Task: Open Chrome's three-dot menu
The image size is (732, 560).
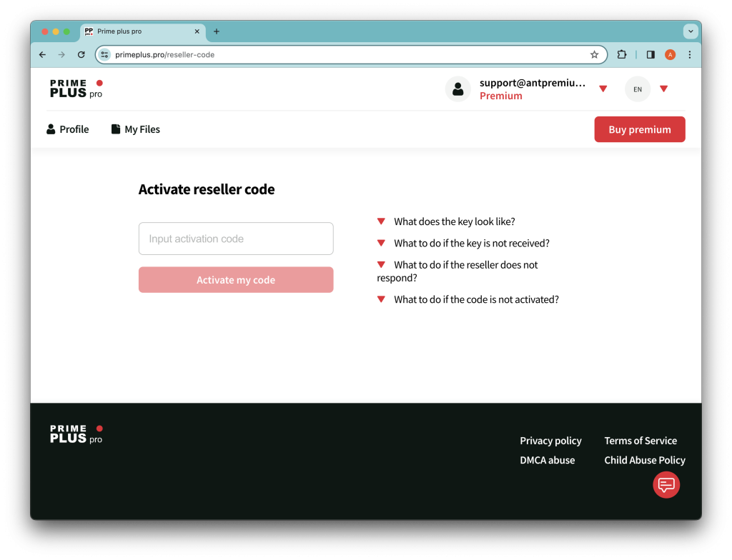Action: tap(689, 54)
